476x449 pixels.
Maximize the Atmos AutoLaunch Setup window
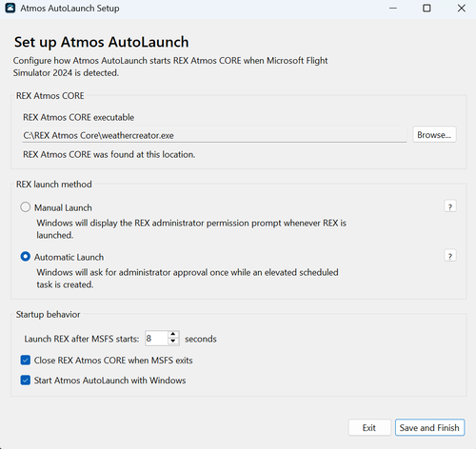pyautogui.click(x=426, y=9)
